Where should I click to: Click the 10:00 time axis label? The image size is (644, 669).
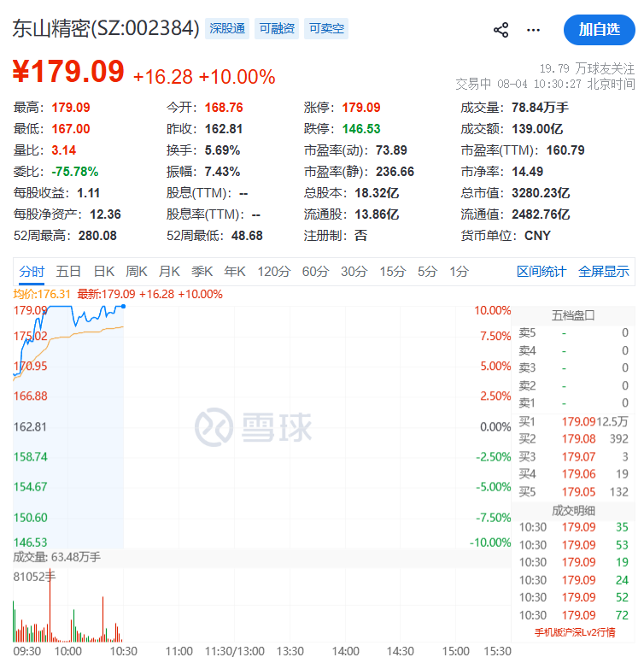coord(68,652)
